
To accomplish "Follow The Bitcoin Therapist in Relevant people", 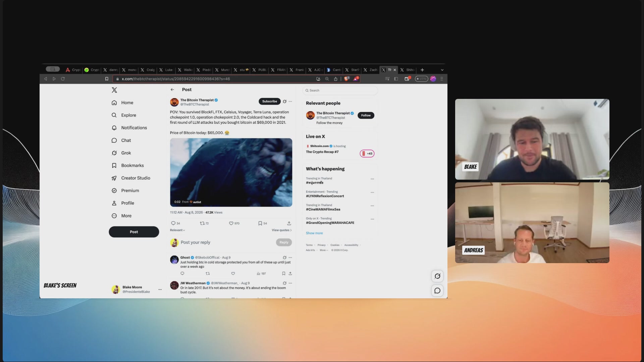I will point(366,115).
